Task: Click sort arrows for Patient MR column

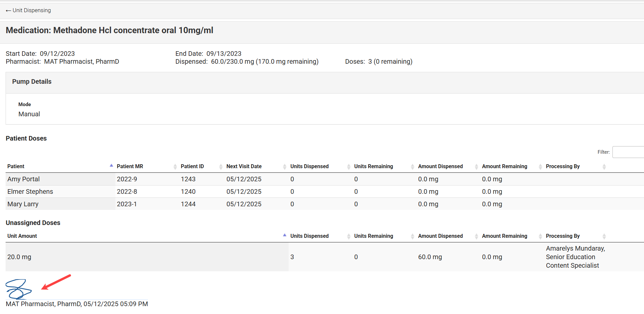Action: click(175, 167)
